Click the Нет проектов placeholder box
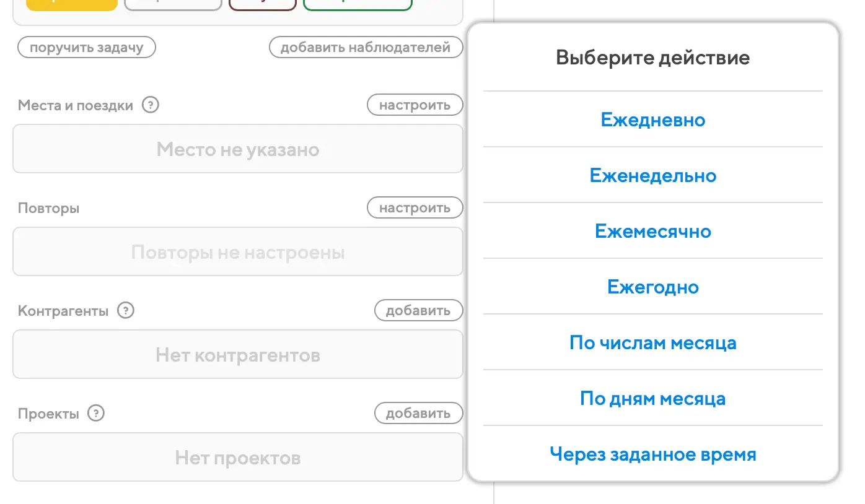This screenshot has height=504, width=865. 237,458
